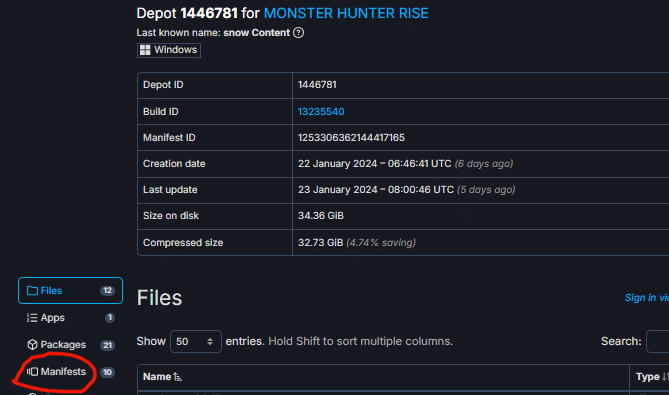Viewport: 669px width, 395px height.
Task: Select the Manifest ID value 1253306362144417165
Action: 351,137
